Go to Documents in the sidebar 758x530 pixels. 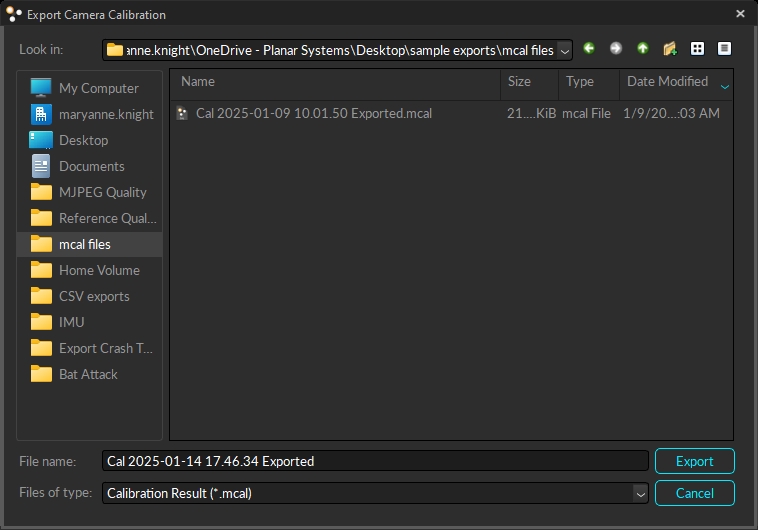pyautogui.click(x=91, y=166)
